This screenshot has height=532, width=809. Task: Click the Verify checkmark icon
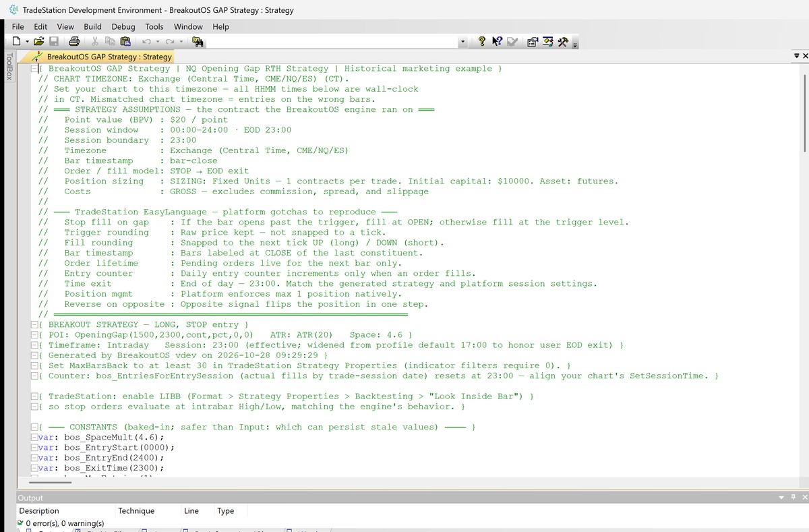[x=512, y=42]
